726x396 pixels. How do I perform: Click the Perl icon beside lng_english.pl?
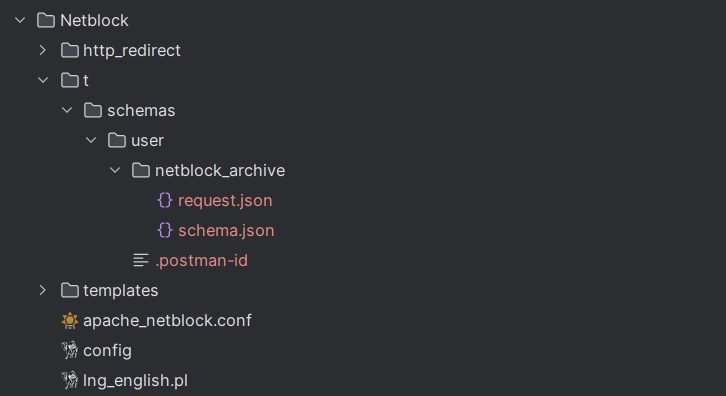tap(70, 380)
